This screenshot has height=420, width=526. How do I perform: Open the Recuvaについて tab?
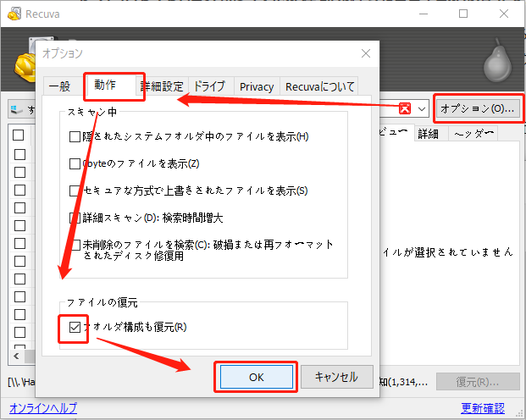coord(319,86)
